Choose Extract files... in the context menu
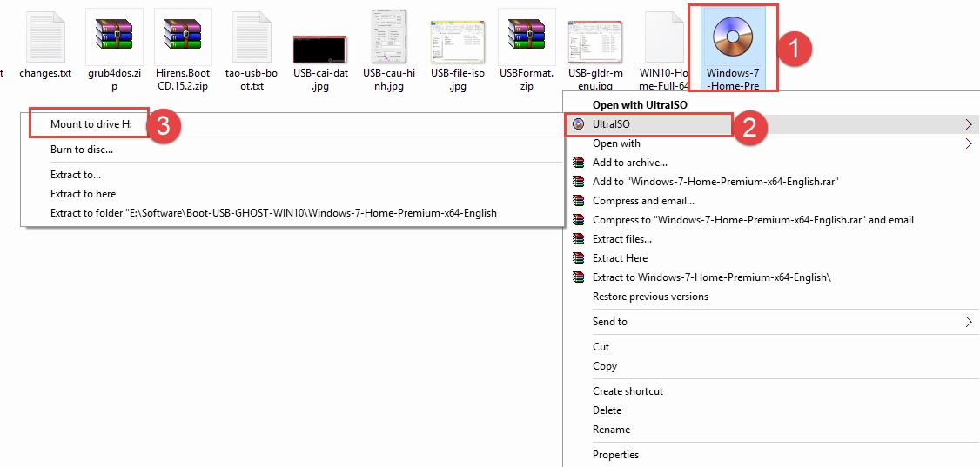The image size is (980, 467). [622, 239]
